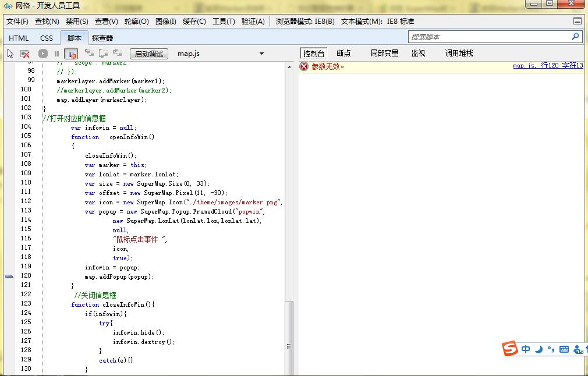Viewport: 588px width, 376px height.
Task: Click the code line map.addPopup(popup);
Action: point(119,276)
